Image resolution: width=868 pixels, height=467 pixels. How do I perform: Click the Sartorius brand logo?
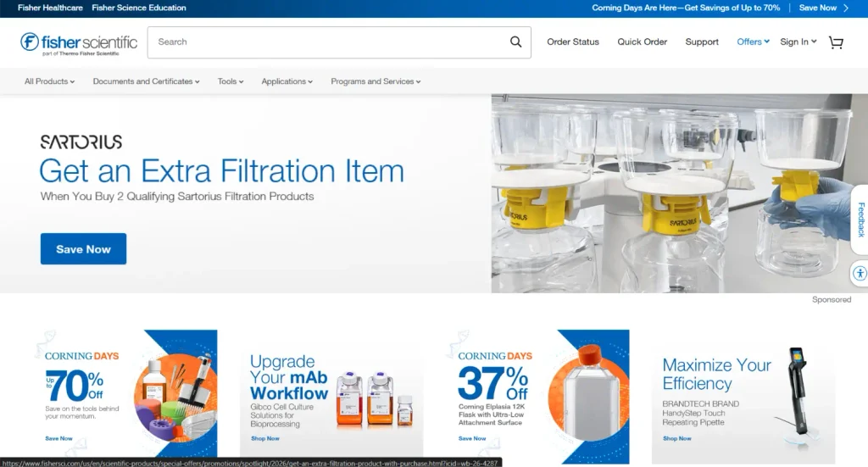coord(81,142)
